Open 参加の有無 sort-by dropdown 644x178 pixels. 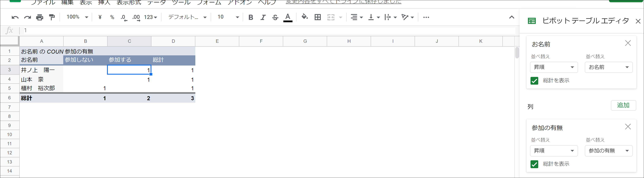pyautogui.click(x=609, y=151)
